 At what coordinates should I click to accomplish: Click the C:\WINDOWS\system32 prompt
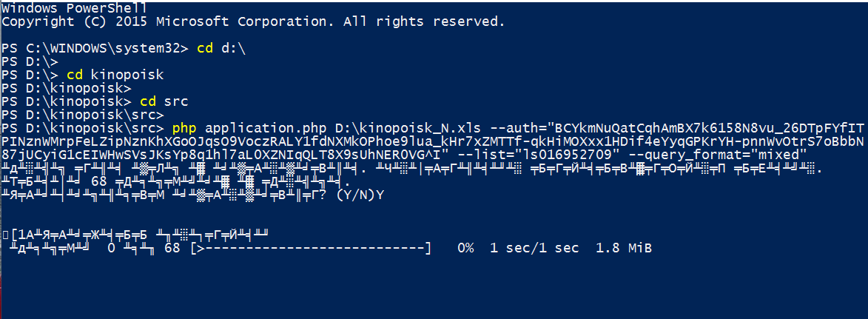pyautogui.click(x=95, y=49)
